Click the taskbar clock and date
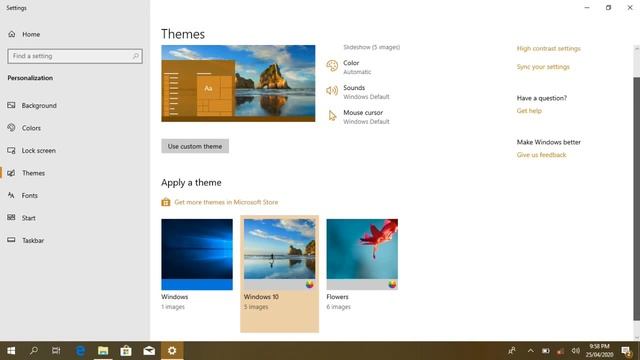 point(599,351)
